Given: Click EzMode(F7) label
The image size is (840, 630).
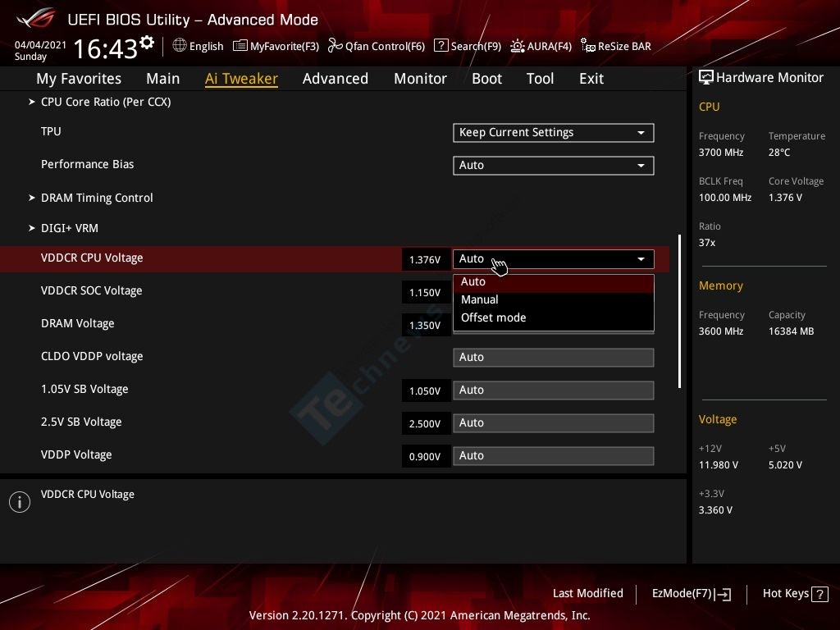Looking at the screenshot, I should (x=682, y=594).
